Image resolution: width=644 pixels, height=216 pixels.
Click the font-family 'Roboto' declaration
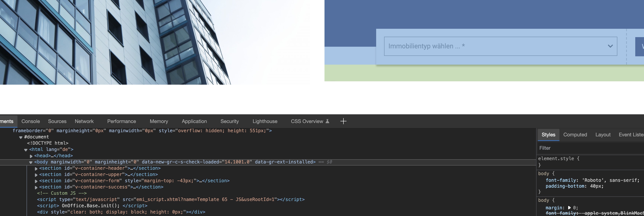point(593,180)
